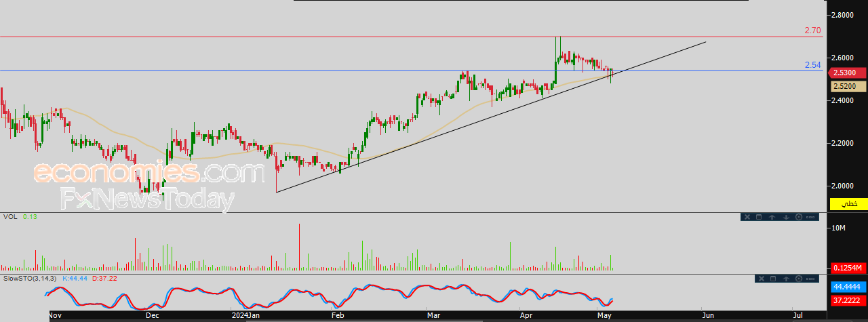Move the SlowSTO panel up with the arrow icon
The image size is (868, 322).
click(x=786, y=279)
